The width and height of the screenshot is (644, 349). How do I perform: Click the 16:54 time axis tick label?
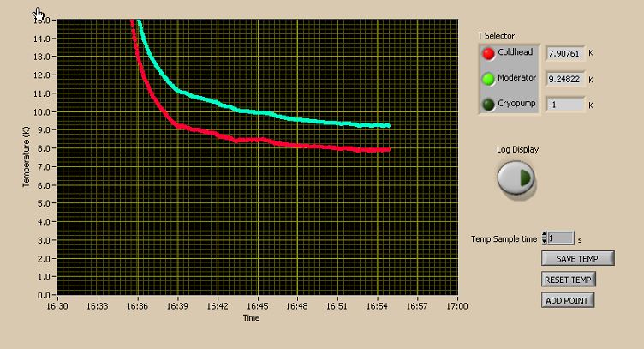(377, 306)
